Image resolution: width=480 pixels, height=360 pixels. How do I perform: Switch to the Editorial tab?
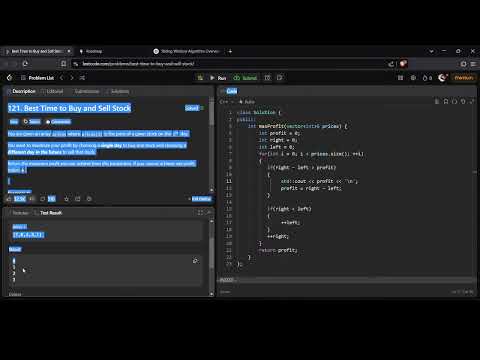[x=54, y=91]
